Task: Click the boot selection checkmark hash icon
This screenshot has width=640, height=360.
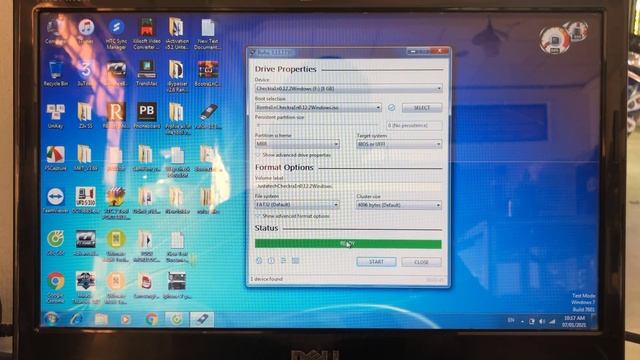Action: 391,107
